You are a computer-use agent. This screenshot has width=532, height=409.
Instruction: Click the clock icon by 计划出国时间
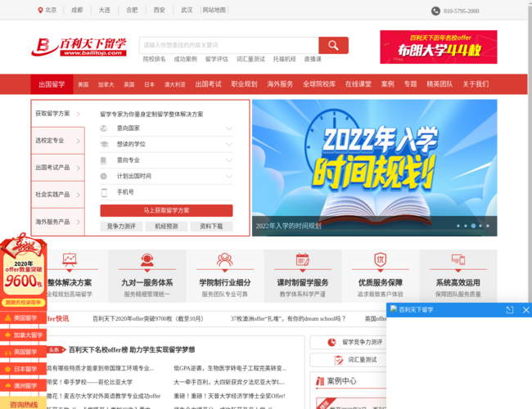pyautogui.click(x=104, y=176)
